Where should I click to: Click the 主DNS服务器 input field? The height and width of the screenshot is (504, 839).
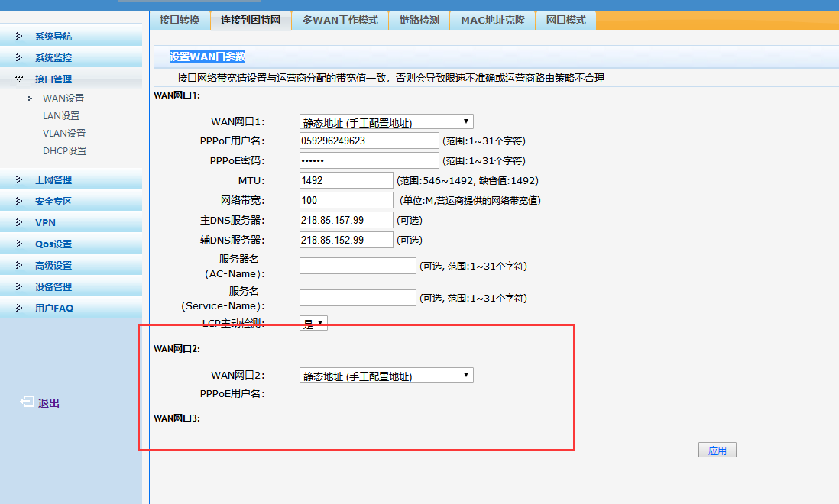click(x=346, y=220)
